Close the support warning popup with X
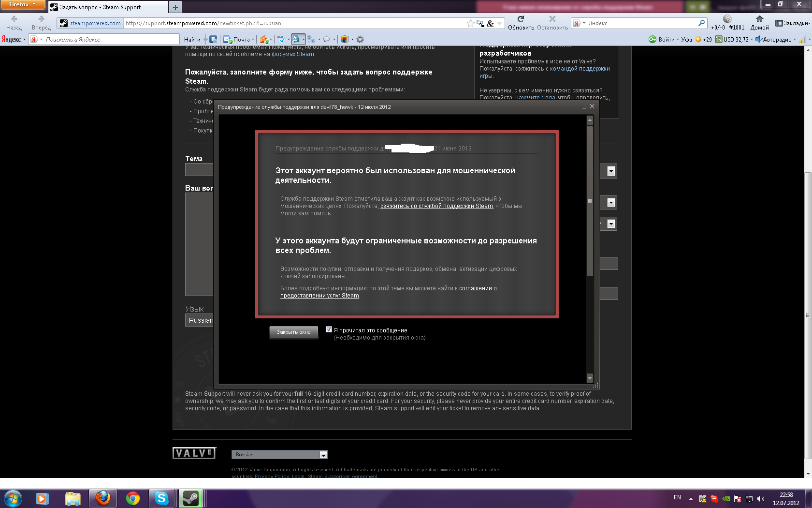This screenshot has width=812, height=508. 592,106
